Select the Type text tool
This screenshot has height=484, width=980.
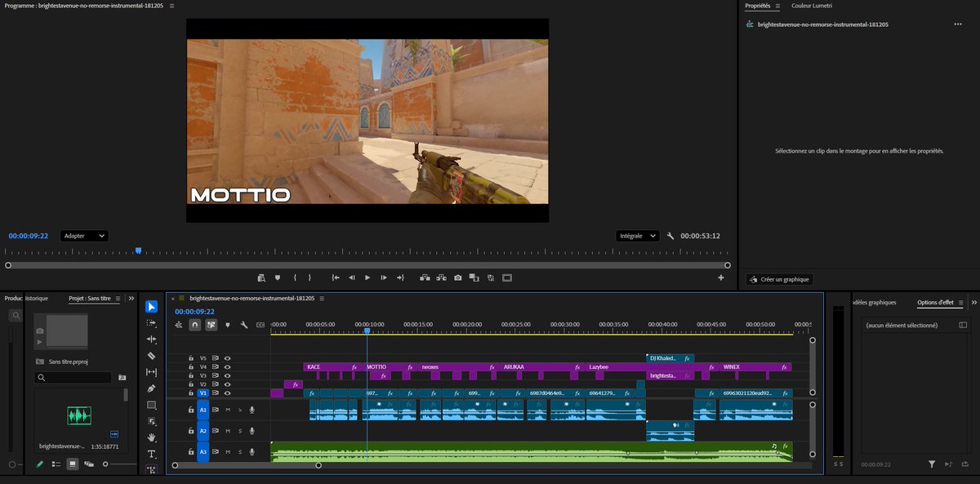click(152, 454)
